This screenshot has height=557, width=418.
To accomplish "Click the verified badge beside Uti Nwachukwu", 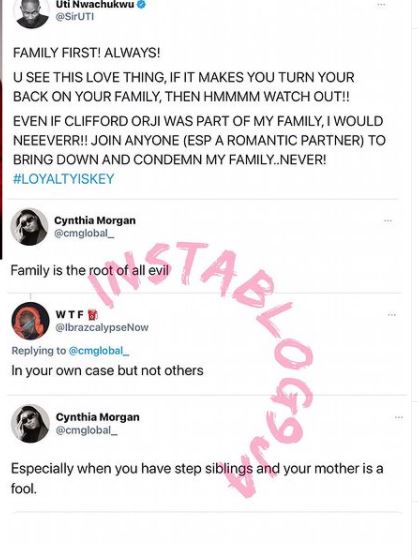I will [x=141, y=5].
